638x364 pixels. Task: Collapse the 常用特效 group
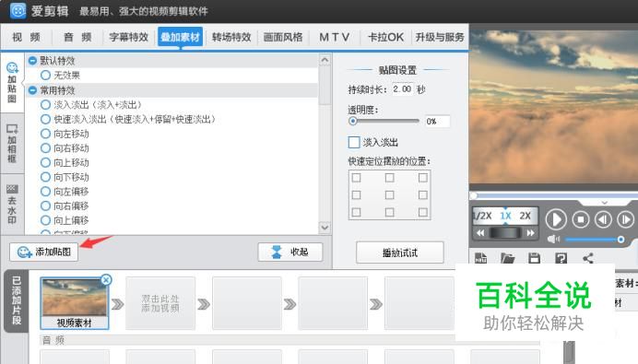tap(32, 90)
